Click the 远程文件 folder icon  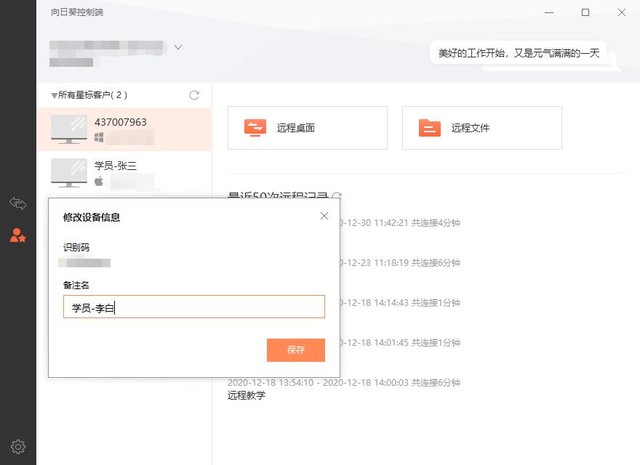point(429,128)
